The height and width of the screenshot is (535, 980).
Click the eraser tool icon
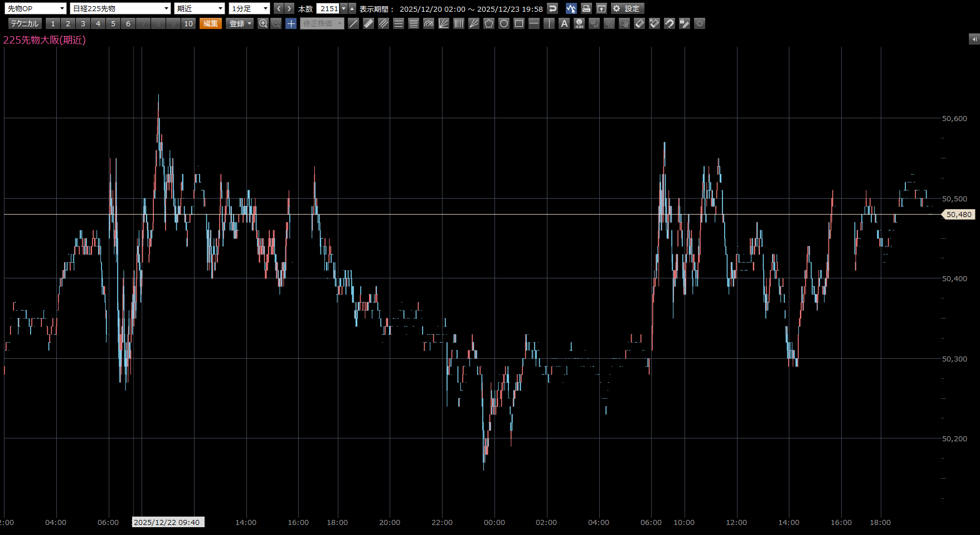(639, 23)
